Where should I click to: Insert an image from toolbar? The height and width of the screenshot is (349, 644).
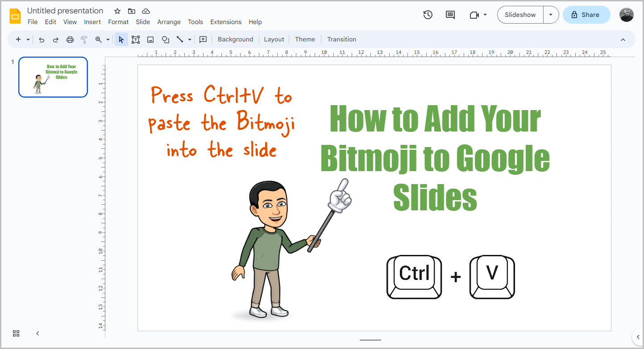(x=150, y=39)
